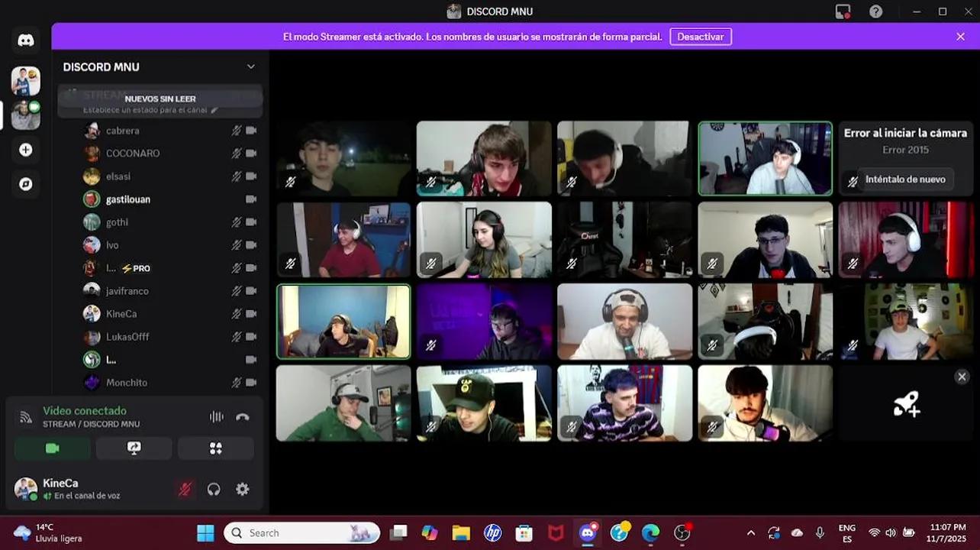Open User Settings gear icon
This screenshot has width=980, height=550.
243,490
